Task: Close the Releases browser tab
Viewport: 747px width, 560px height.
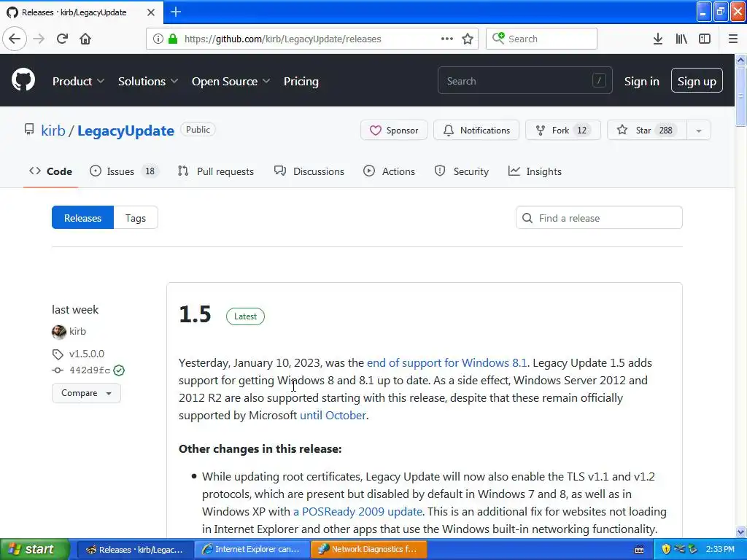Action: click(x=150, y=12)
